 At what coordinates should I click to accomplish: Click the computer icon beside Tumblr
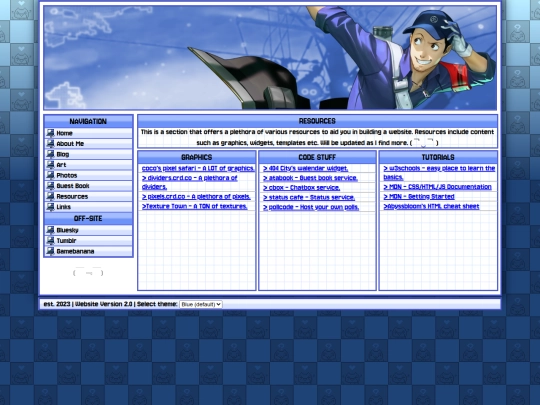click(x=50, y=241)
